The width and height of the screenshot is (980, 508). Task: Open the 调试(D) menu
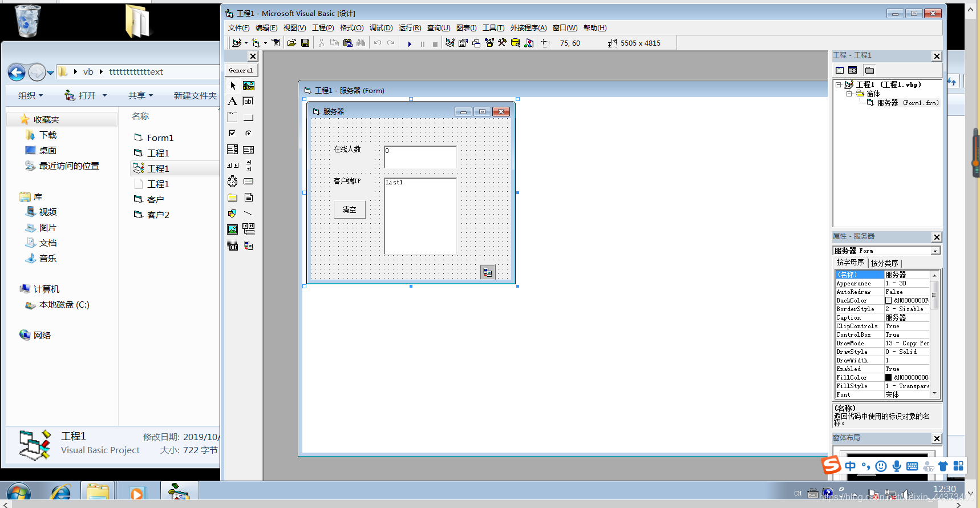point(381,28)
